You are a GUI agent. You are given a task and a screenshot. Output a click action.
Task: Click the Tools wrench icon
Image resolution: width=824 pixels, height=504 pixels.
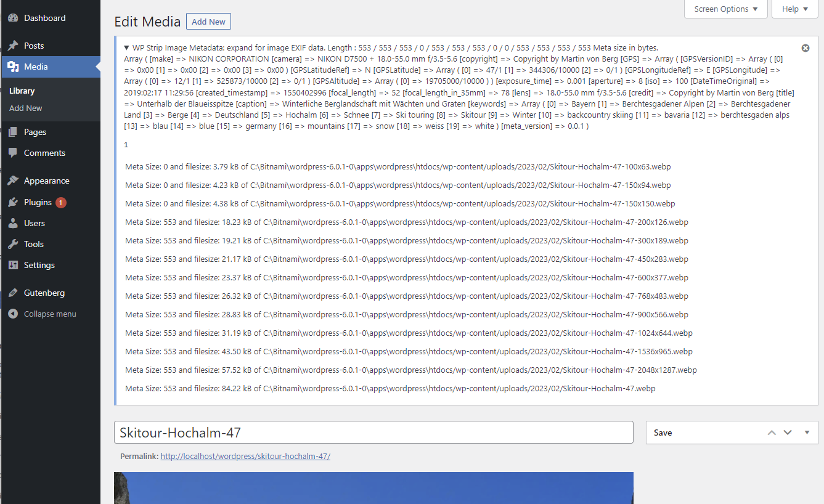click(x=13, y=244)
